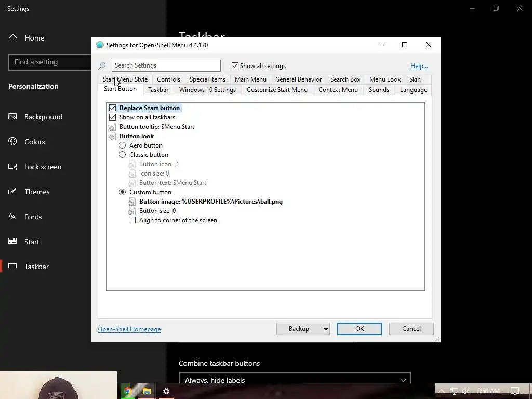Image resolution: width=532 pixels, height=399 pixels.
Task: Toggle the Show all settings checkbox
Action: point(235,66)
